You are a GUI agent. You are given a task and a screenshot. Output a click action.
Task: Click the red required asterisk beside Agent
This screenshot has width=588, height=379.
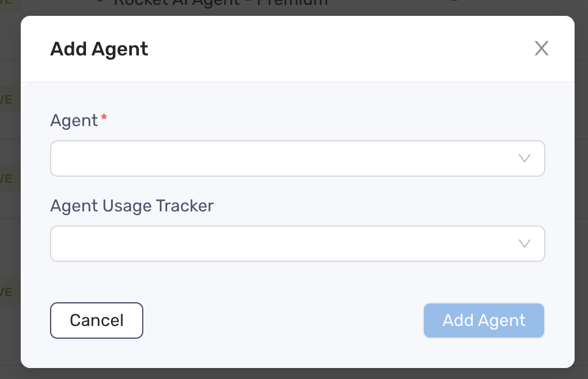click(103, 116)
